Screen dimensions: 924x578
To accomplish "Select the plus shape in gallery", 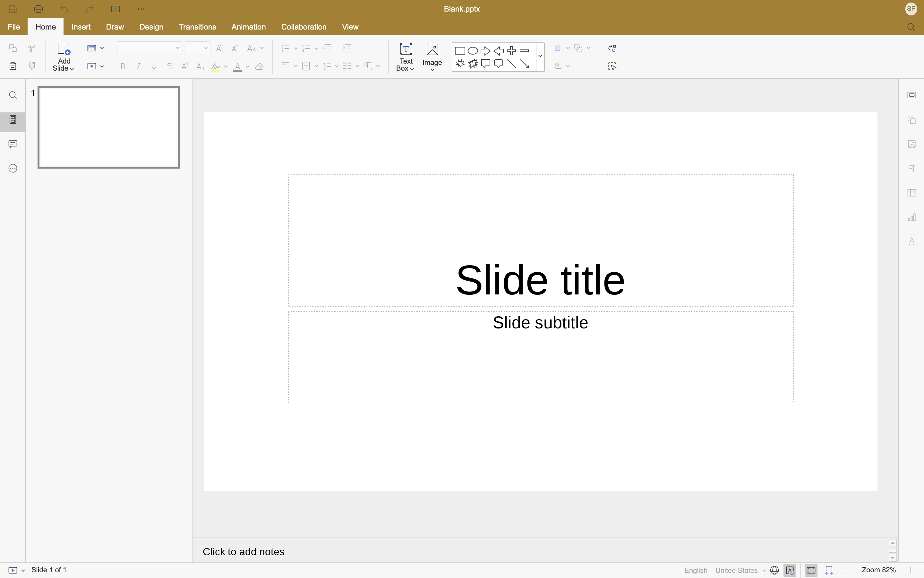I will [512, 51].
